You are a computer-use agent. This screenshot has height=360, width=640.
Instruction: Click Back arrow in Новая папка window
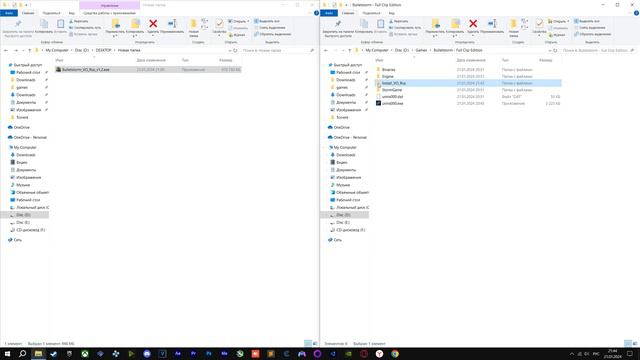[6, 50]
